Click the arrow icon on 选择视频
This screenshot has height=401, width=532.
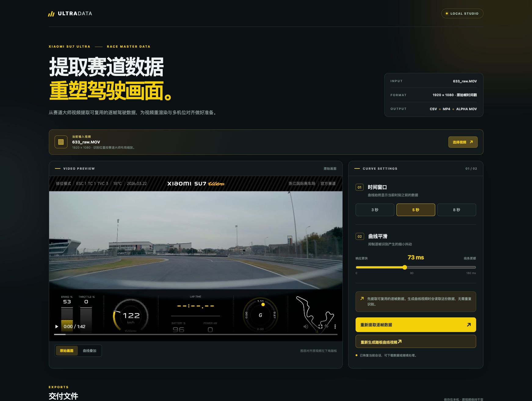(471, 142)
